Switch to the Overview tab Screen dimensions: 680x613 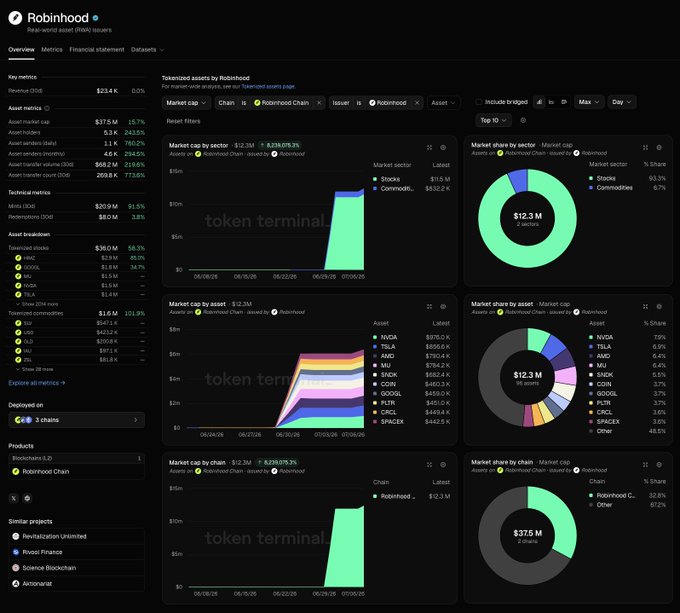point(21,50)
